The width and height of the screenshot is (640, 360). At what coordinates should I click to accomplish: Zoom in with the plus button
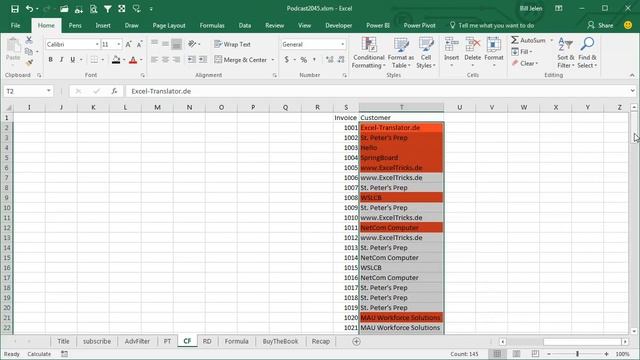coord(607,354)
